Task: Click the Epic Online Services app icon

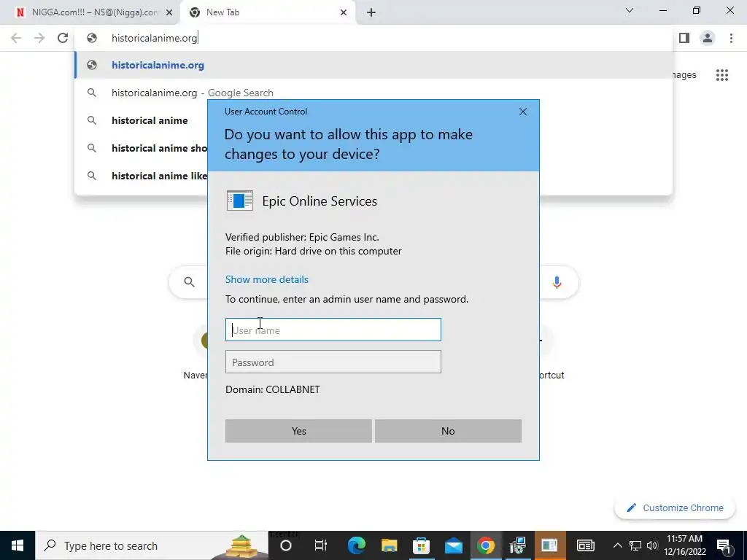Action: pos(239,201)
